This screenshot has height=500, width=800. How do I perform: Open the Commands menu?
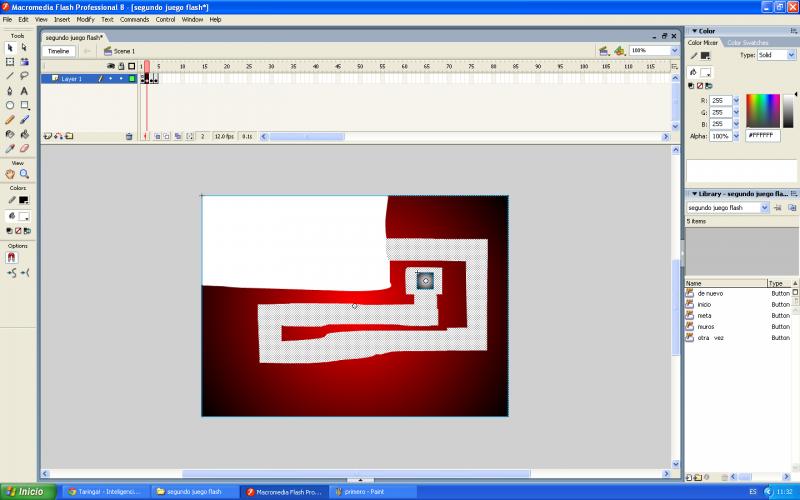click(134, 19)
